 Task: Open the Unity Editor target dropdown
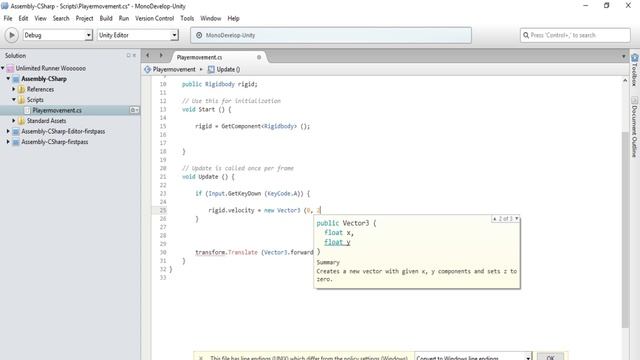(x=138, y=35)
